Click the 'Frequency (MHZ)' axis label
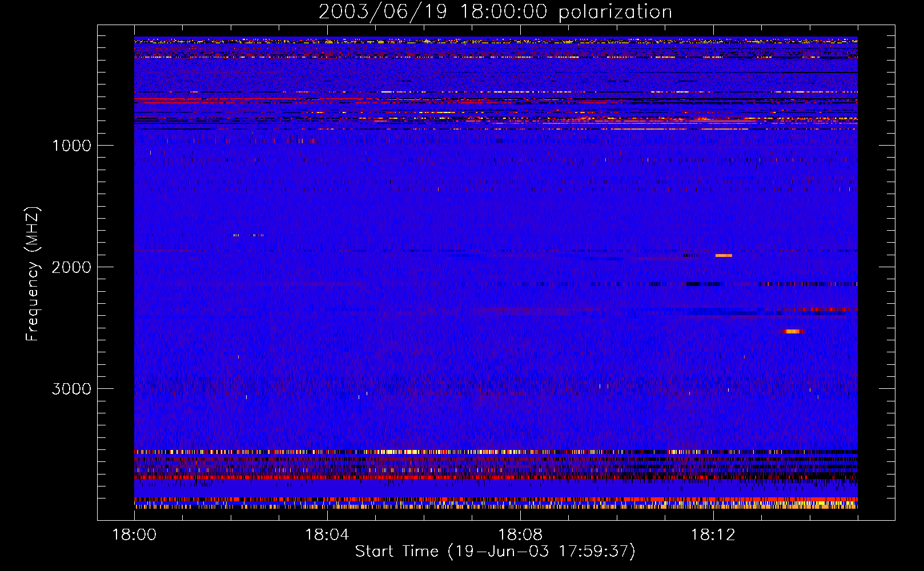This screenshot has height=571, width=924. coord(33,275)
